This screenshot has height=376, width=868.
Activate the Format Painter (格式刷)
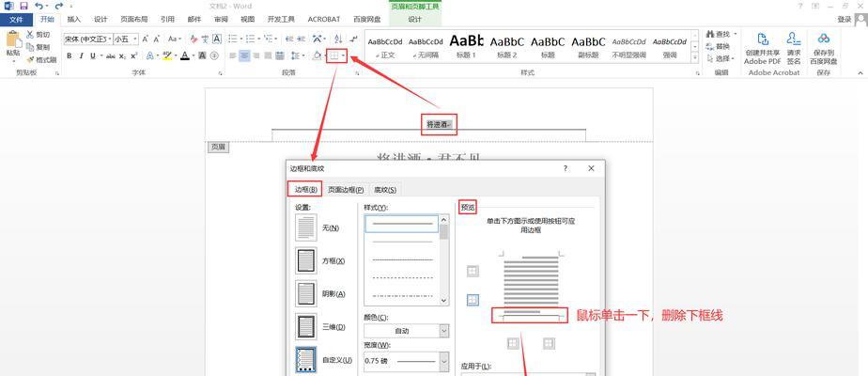(41, 59)
